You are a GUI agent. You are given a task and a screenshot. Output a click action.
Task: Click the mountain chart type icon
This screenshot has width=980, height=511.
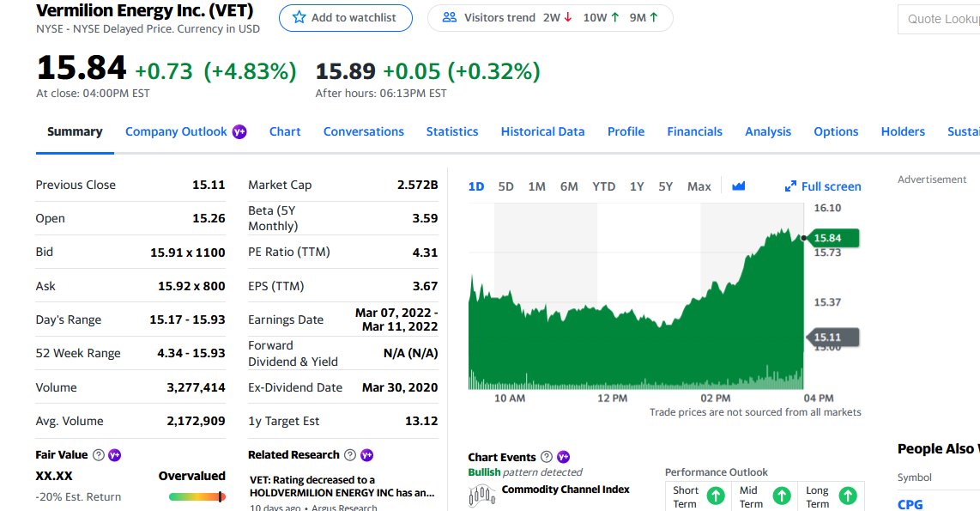click(x=738, y=186)
